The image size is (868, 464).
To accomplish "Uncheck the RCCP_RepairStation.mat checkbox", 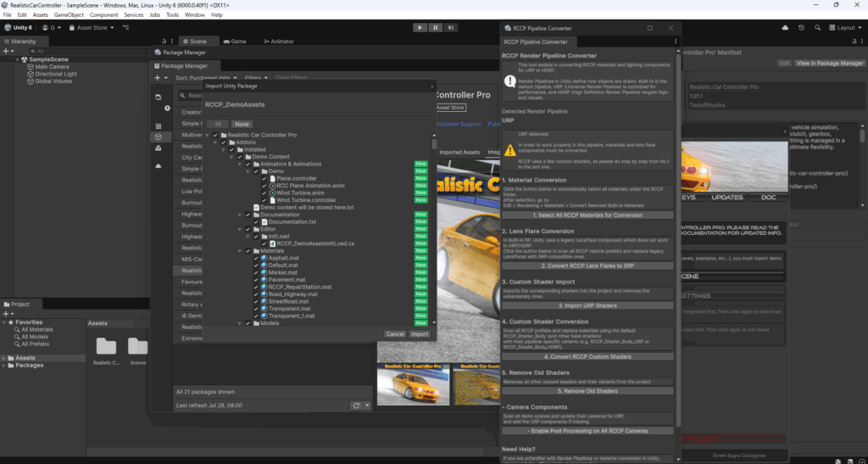I will [256, 287].
